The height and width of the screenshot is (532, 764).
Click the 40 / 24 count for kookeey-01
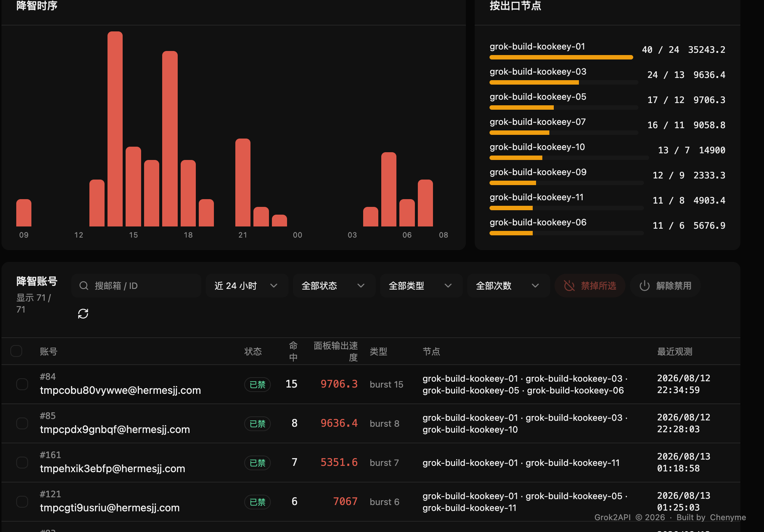point(661,50)
